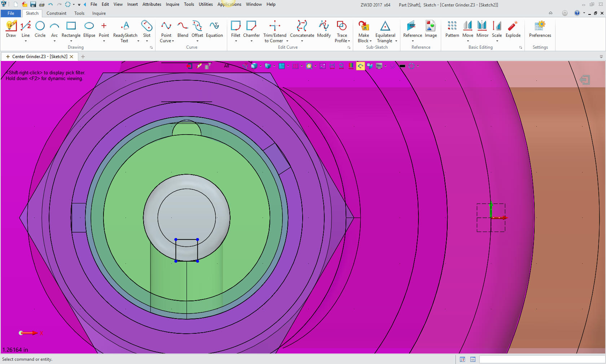Select the Equilateral Triangle tool
The width and height of the screenshot is (606, 364).
[385, 31]
